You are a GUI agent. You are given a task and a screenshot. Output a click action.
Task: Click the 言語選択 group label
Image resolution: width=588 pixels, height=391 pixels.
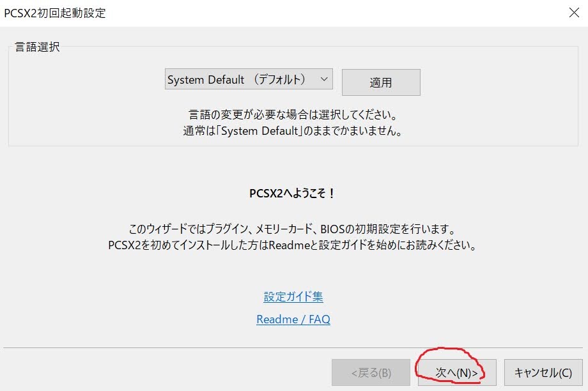tap(37, 47)
